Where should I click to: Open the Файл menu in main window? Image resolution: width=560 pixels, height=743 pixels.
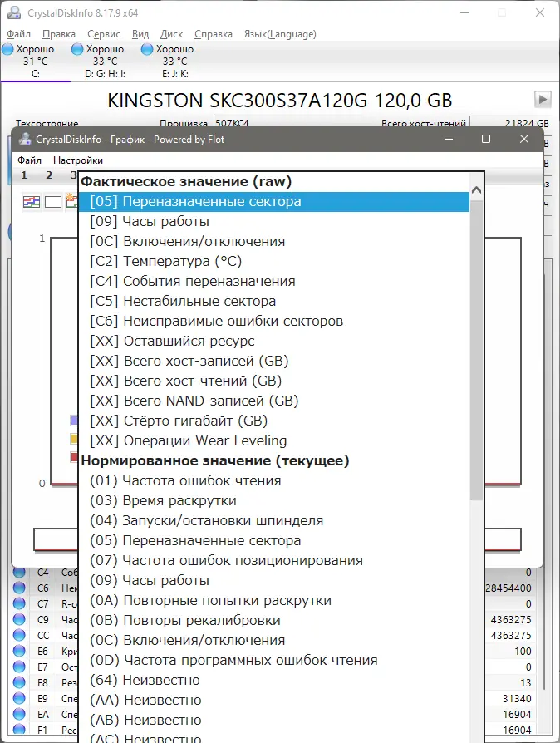(19, 34)
